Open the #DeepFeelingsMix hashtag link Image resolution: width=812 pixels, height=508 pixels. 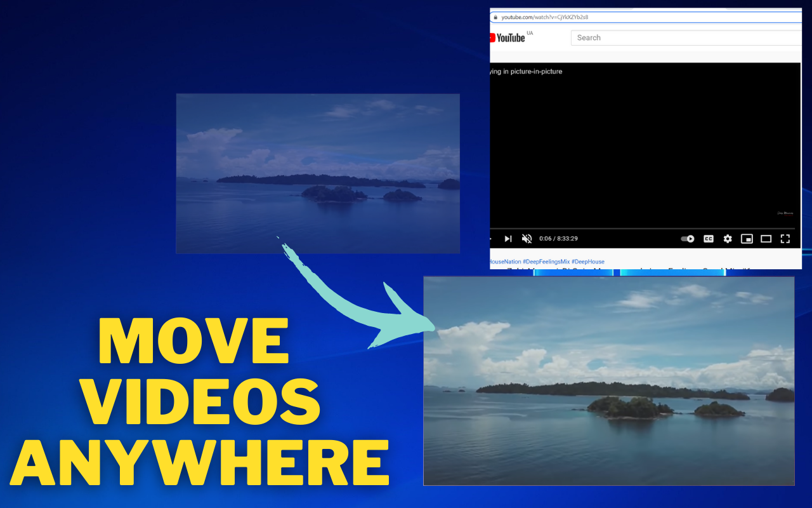coord(546,262)
